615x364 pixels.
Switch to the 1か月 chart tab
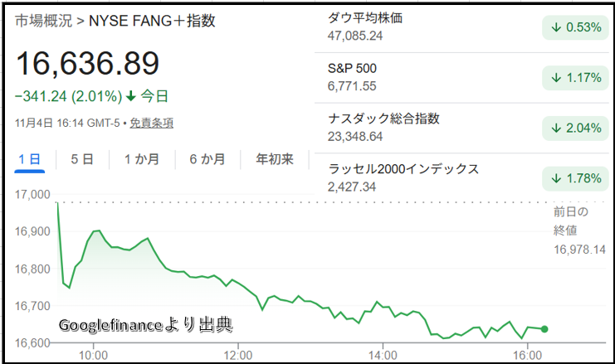click(141, 159)
